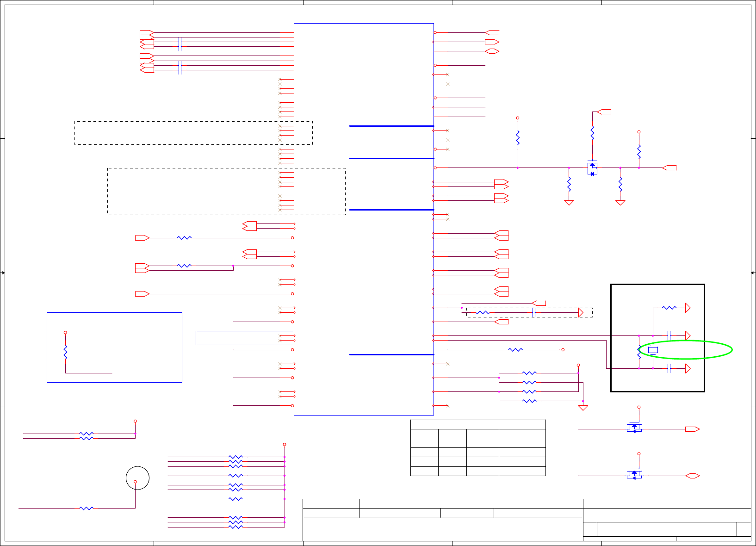Select the resistor inside the blue-outlined box
The image size is (756, 546).
pos(65,352)
